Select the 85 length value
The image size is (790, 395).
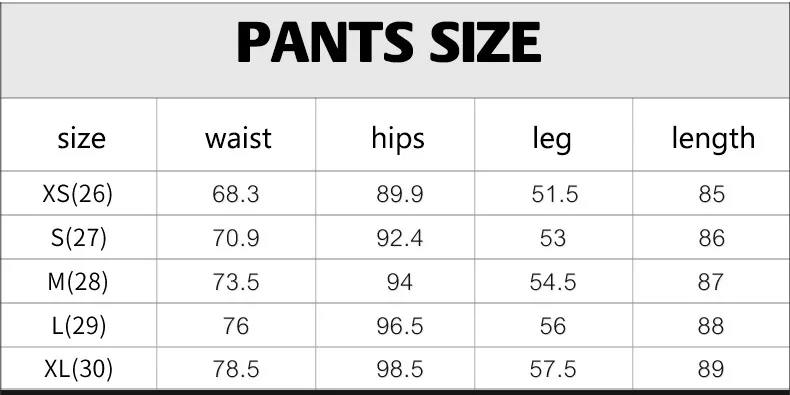point(711,194)
